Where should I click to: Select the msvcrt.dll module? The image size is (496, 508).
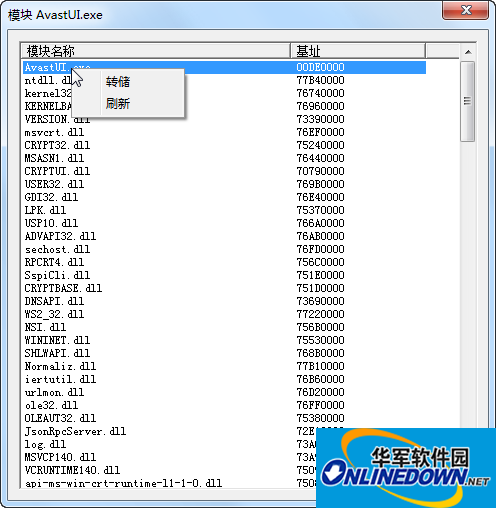coord(54,132)
